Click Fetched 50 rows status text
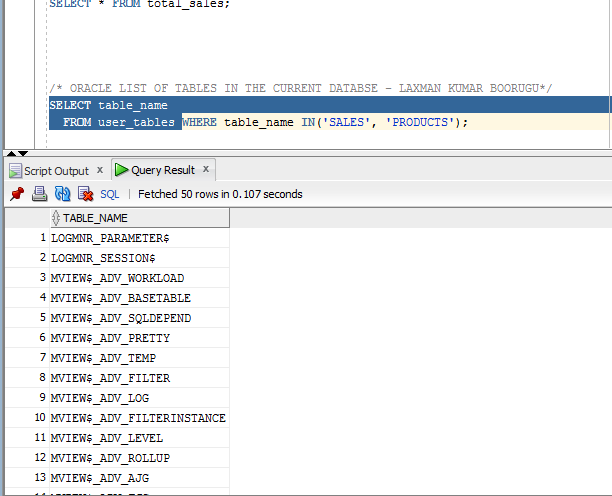 tap(220, 194)
